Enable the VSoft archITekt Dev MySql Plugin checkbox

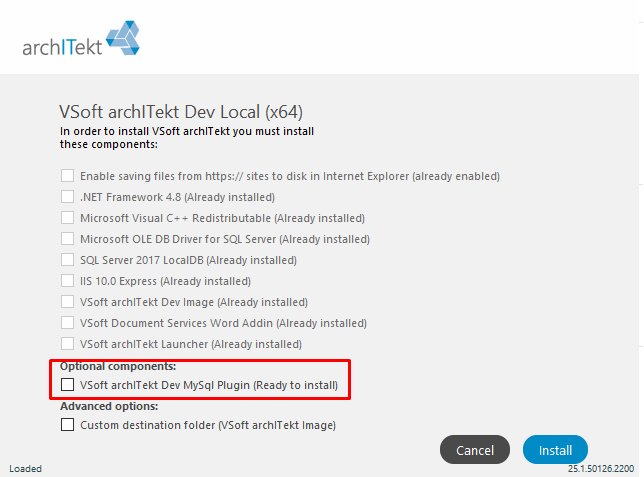67,385
